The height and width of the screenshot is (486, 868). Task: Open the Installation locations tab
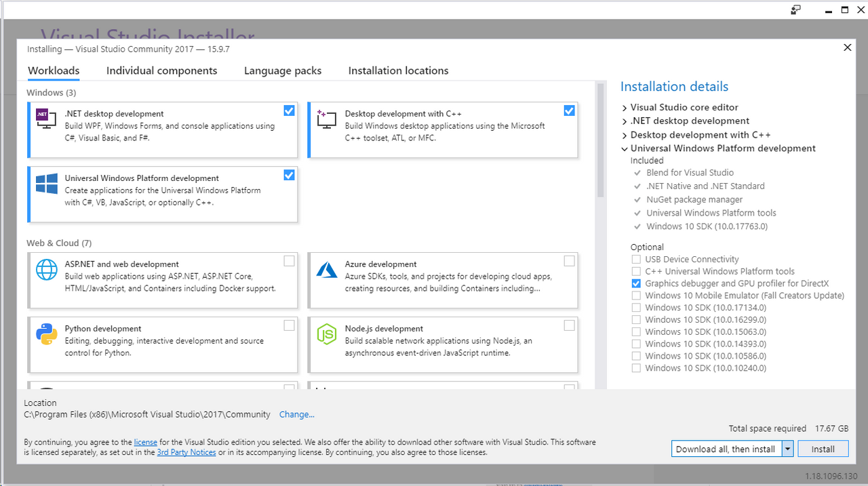tap(399, 70)
